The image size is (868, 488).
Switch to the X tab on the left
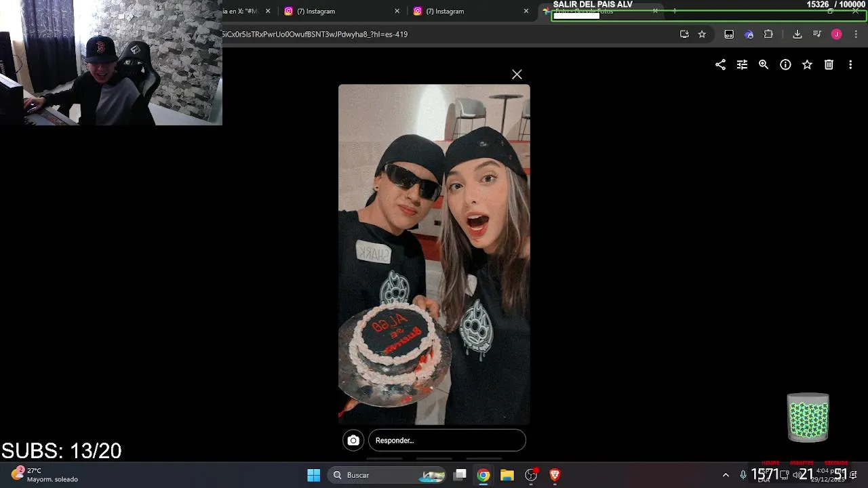[244, 12]
